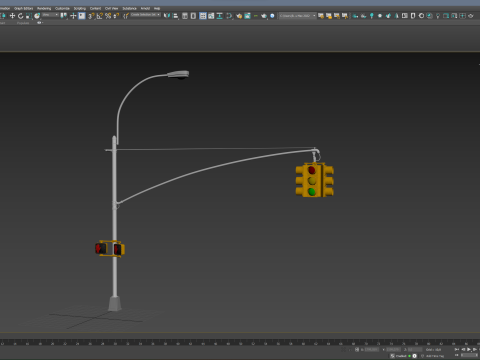480x360 pixels.
Task: Open the Customize menu
Action: click(x=62, y=8)
